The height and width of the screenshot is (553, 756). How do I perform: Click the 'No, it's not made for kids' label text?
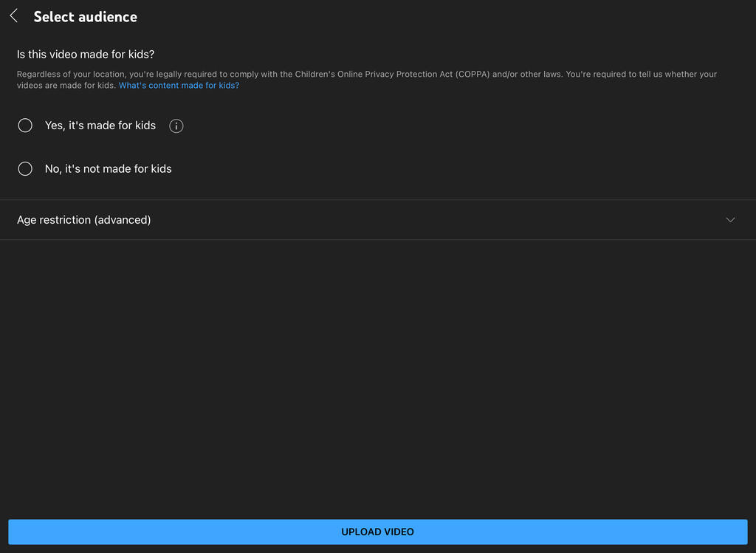108,169
